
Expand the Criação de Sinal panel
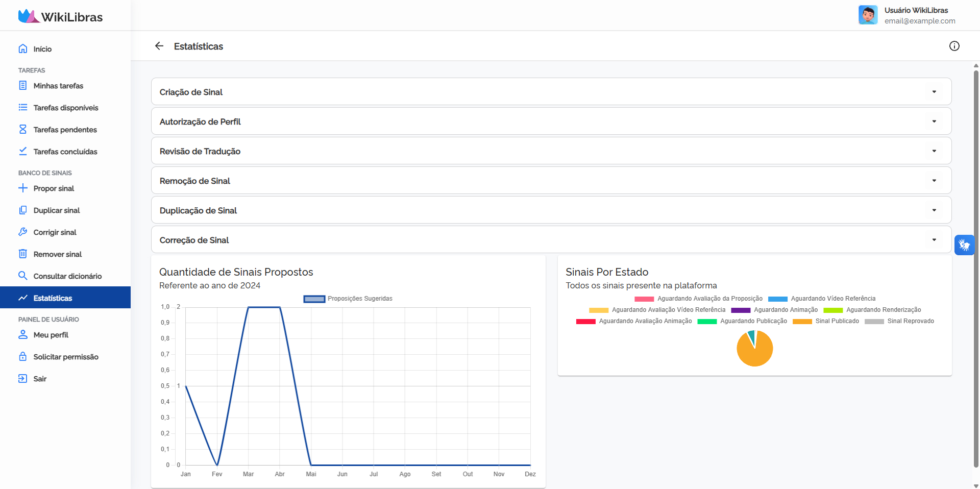(x=551, y=92)
